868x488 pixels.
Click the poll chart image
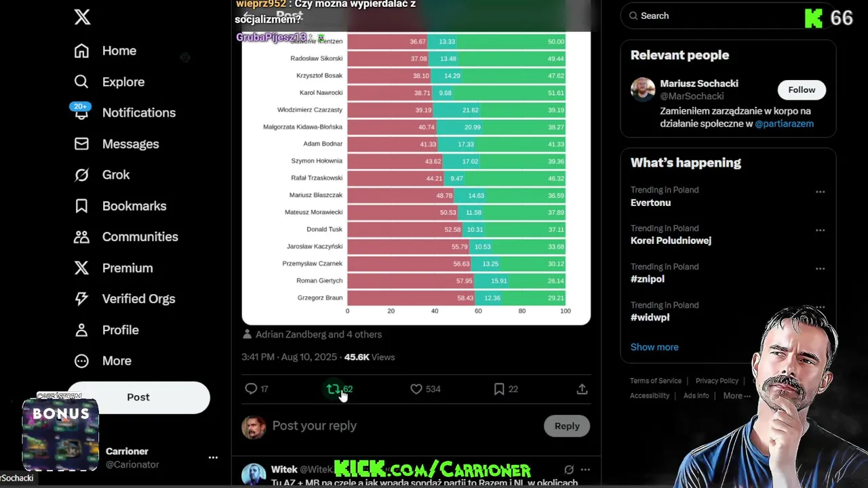tap(416, 178)
